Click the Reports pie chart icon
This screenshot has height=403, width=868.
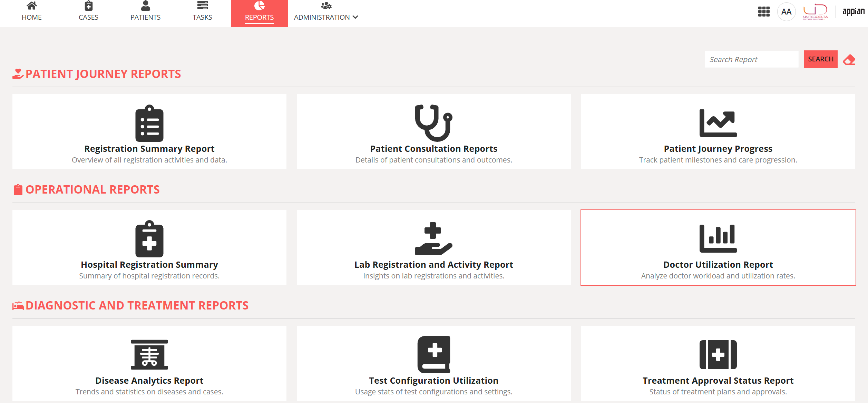(259, 6)
